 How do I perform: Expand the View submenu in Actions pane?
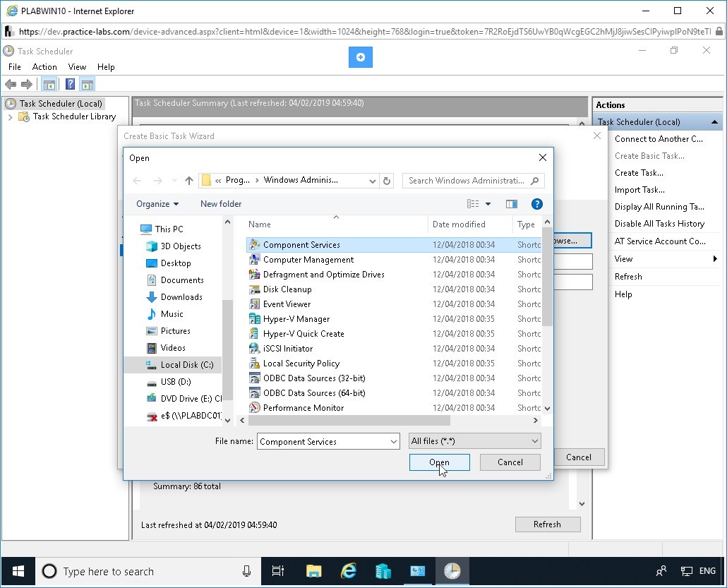click(x=715, y=259)
